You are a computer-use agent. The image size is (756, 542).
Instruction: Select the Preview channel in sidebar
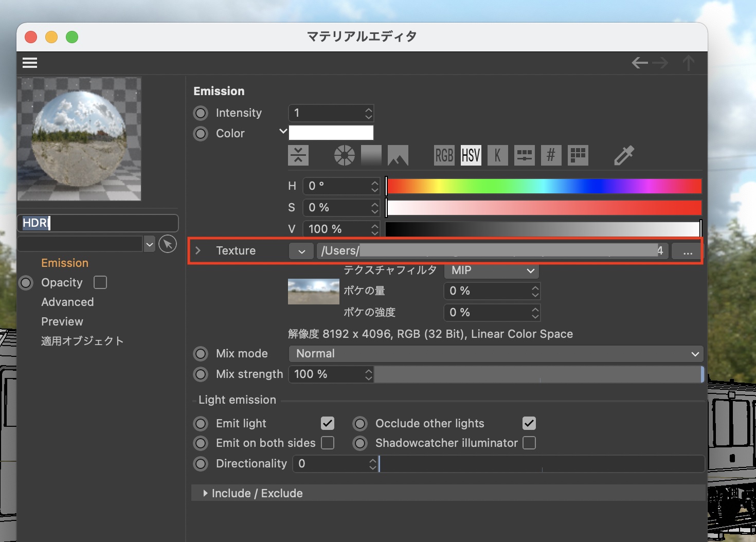(x=62, y=321)
